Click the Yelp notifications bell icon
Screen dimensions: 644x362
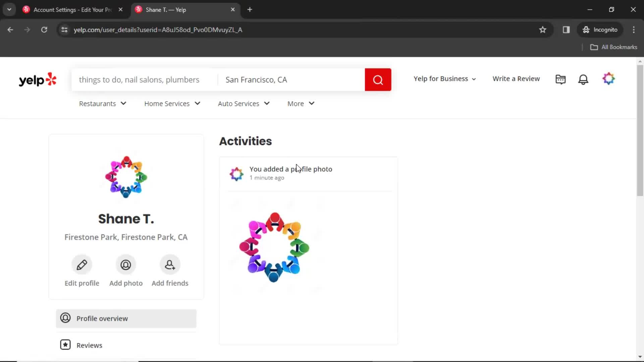pyautogui.click(x=583, y=79)
